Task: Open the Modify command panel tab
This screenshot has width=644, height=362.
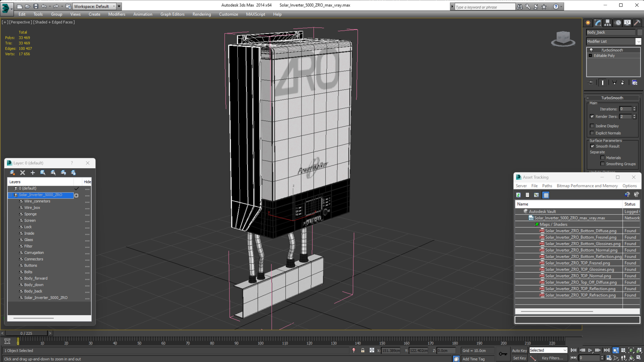Action: click(598, 23)
